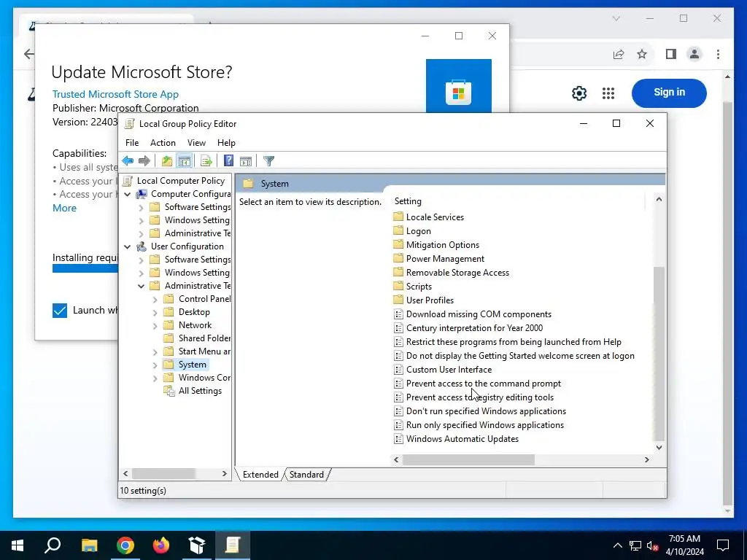The image size is (747, 560).
Task: Open the Help menu
Action: point(226,143)
